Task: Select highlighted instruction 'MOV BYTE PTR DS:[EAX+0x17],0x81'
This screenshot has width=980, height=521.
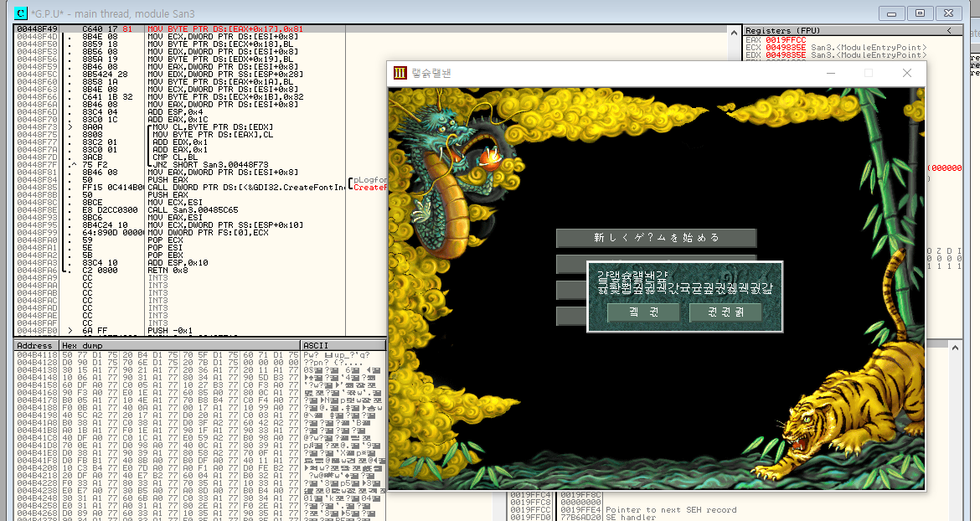Action: 225,29
